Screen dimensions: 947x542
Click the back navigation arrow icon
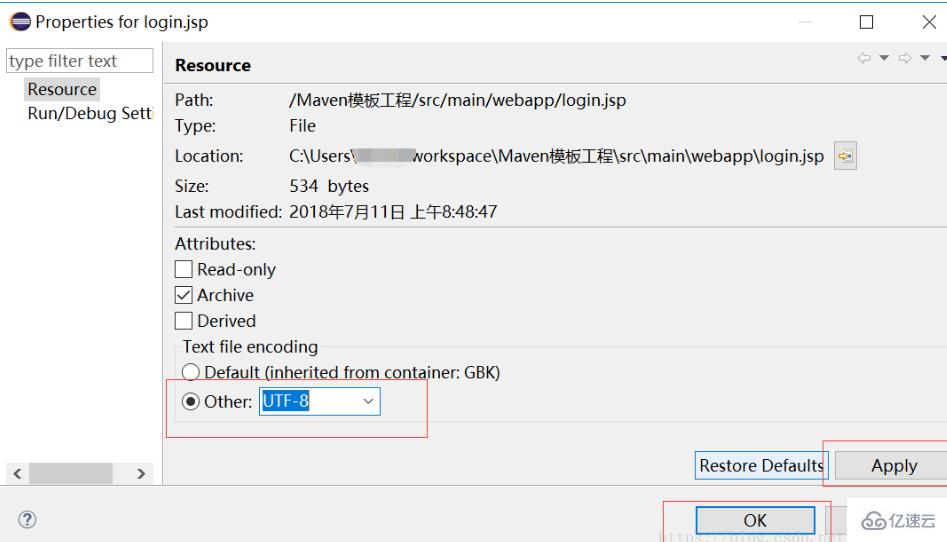coord(864,58)
